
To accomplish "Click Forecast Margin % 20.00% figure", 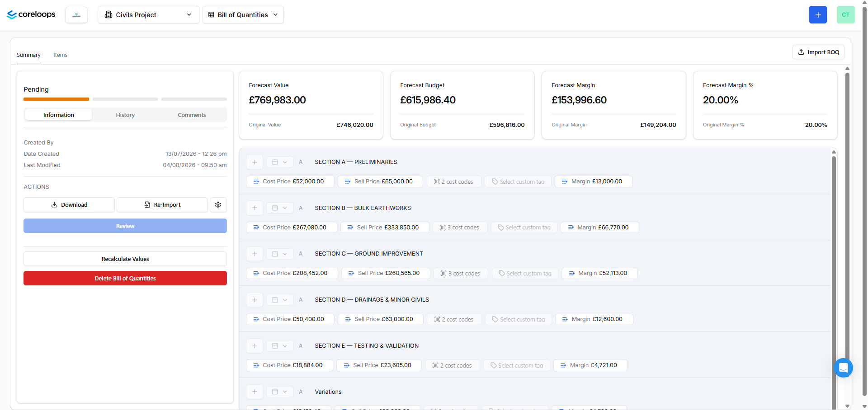I will point(720,100).
